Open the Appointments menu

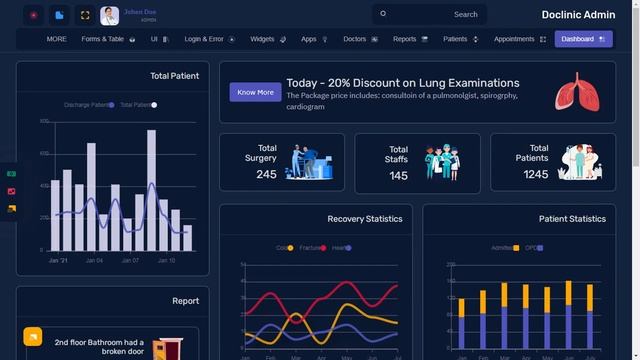[514, 39]
